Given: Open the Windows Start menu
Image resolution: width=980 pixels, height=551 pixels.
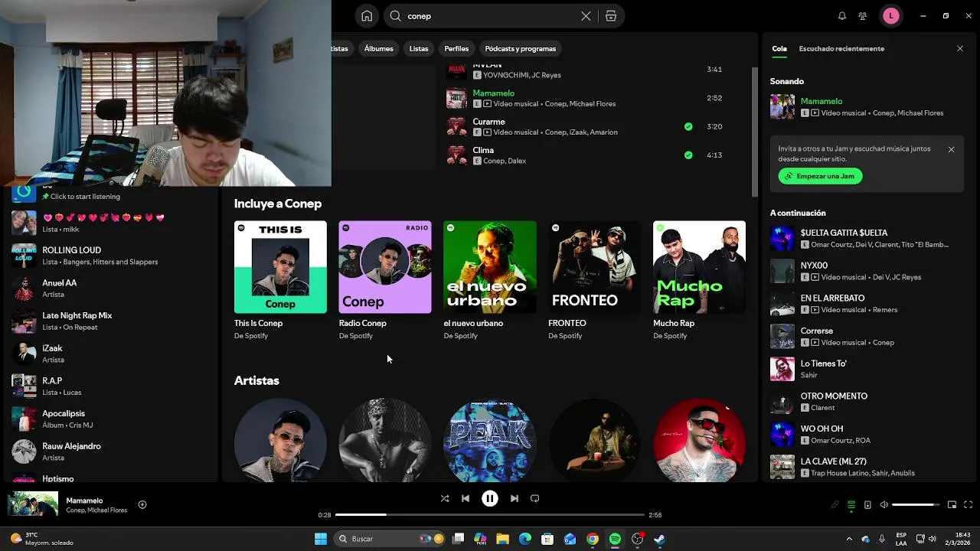Looking at the screenshot, I should click(321, 539).
